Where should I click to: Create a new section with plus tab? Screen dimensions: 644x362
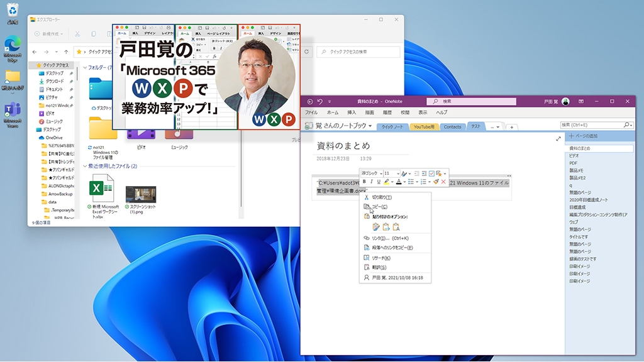[512, 127]
